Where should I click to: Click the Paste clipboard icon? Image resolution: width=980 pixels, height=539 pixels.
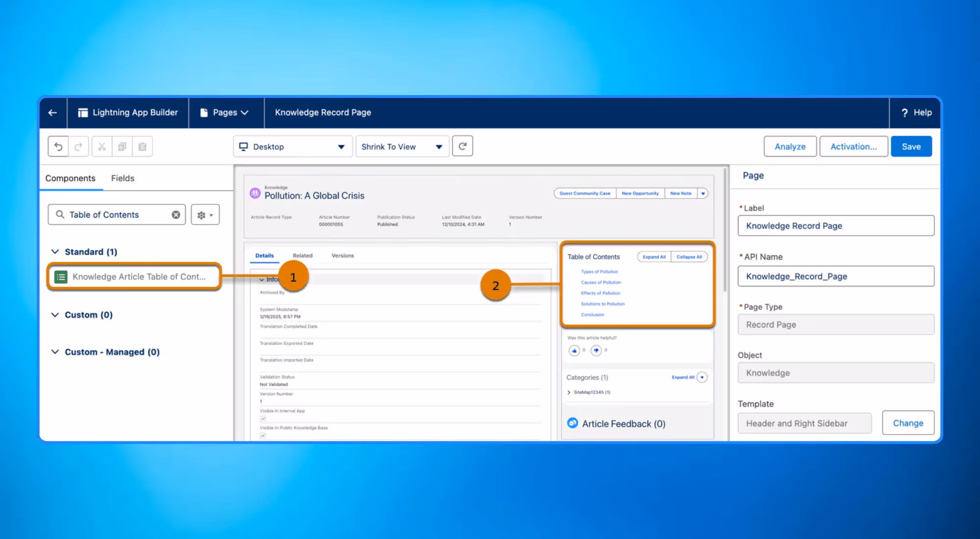(143, 147)
